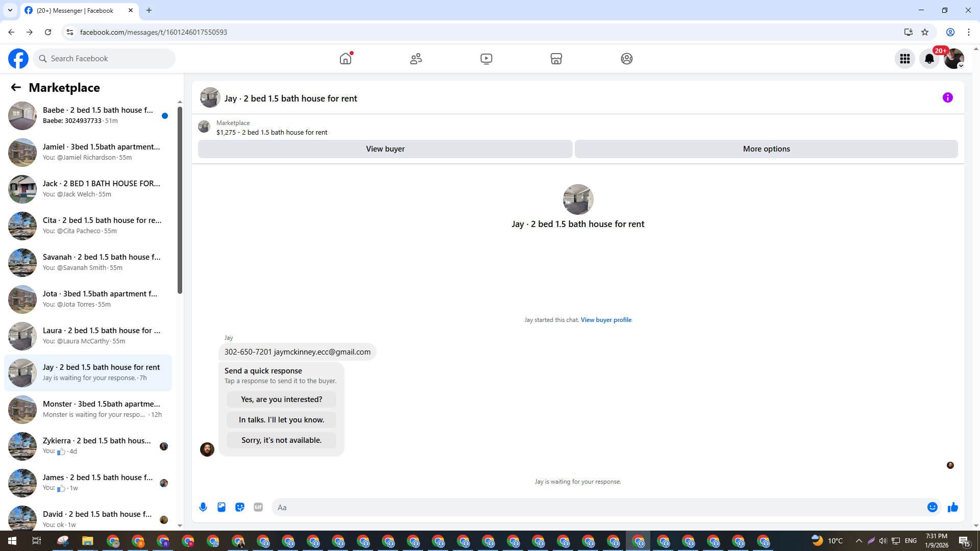Send quick response "Sorry, it's not available."
The image size is (980, 551).
(281, 440)
